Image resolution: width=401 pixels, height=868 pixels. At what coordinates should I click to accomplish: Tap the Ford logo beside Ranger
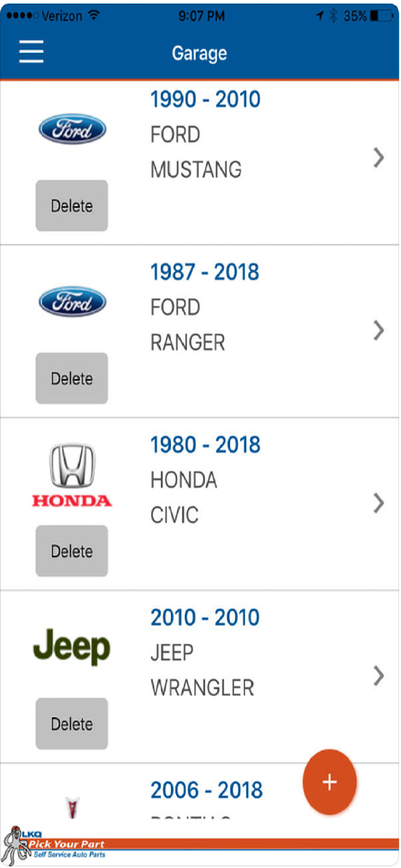pos(72,303)
